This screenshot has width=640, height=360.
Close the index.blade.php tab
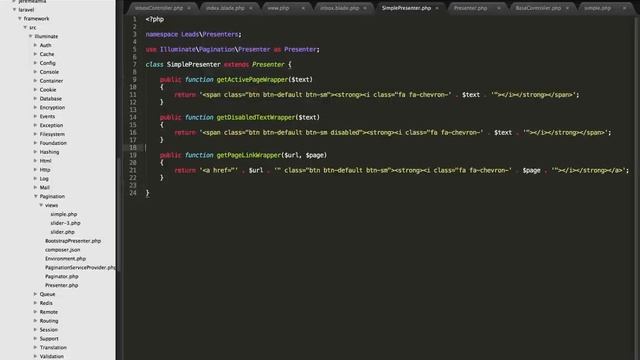tap(251, 8)
